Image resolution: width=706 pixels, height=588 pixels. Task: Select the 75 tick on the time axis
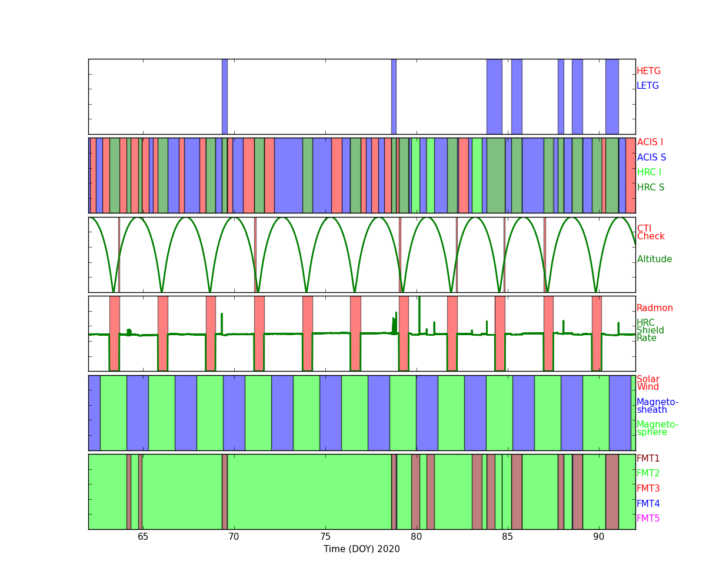[325, 537]
